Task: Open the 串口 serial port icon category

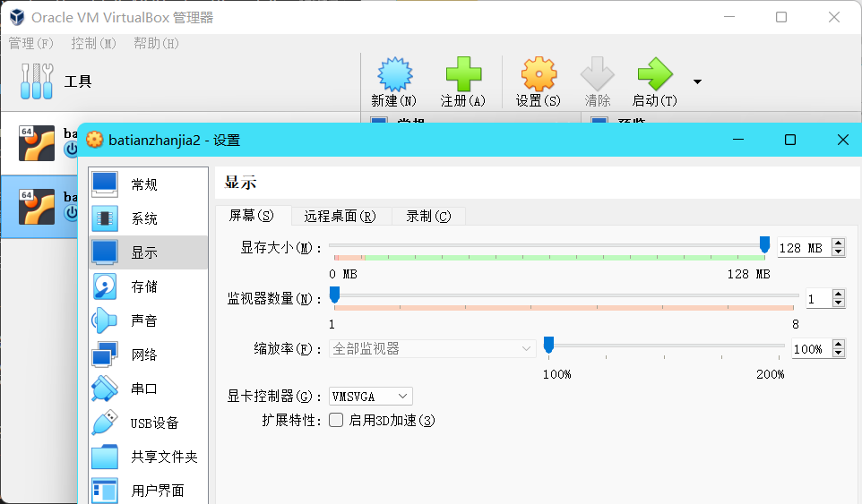Action: [105, 389]
